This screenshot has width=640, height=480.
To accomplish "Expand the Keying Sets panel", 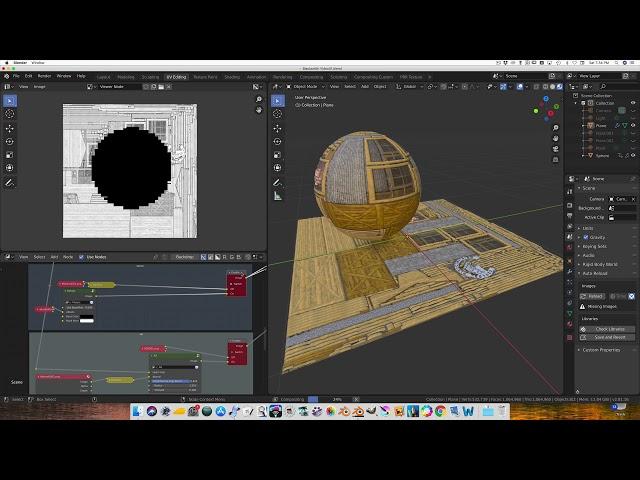I will pyautogui.click(x=594, y=247).
